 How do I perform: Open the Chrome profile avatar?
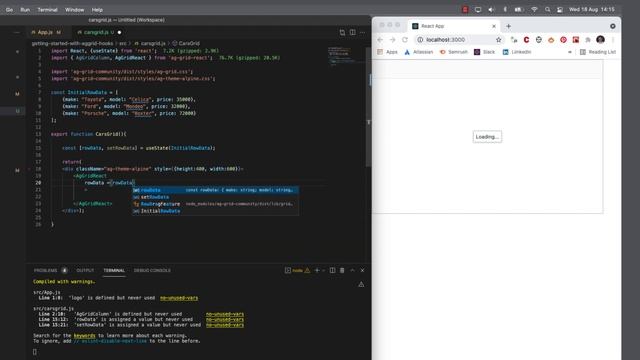click(x=600, y=40)
